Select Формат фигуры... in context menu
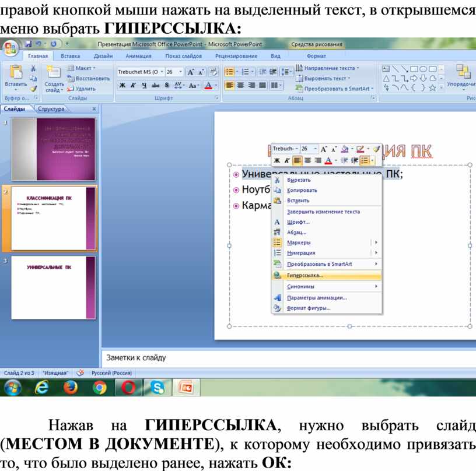 coord(326,308)
